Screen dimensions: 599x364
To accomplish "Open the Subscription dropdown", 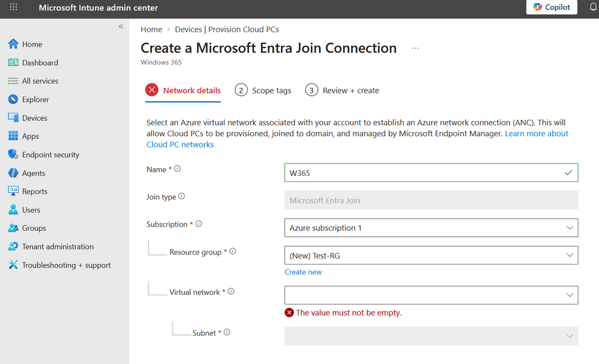I will click(x=431, y=228).
